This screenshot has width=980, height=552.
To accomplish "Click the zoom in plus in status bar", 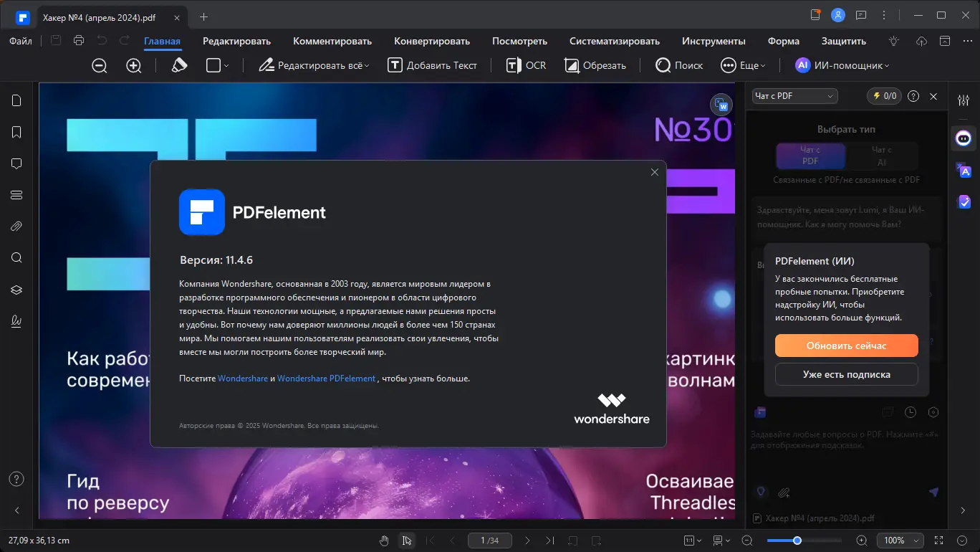I will [x=862, y=541].
